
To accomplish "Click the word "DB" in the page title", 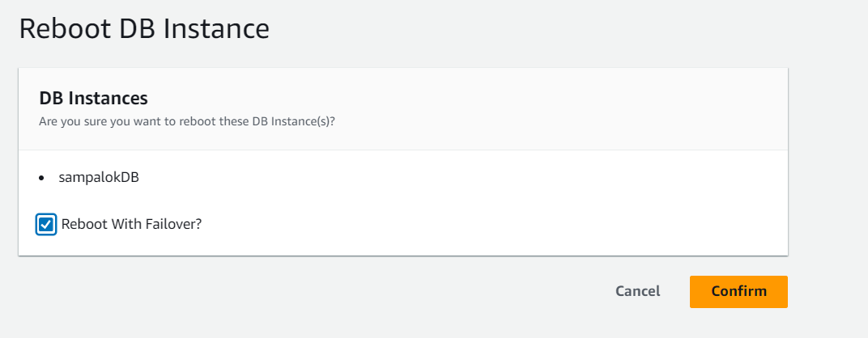I will point(138,29).
